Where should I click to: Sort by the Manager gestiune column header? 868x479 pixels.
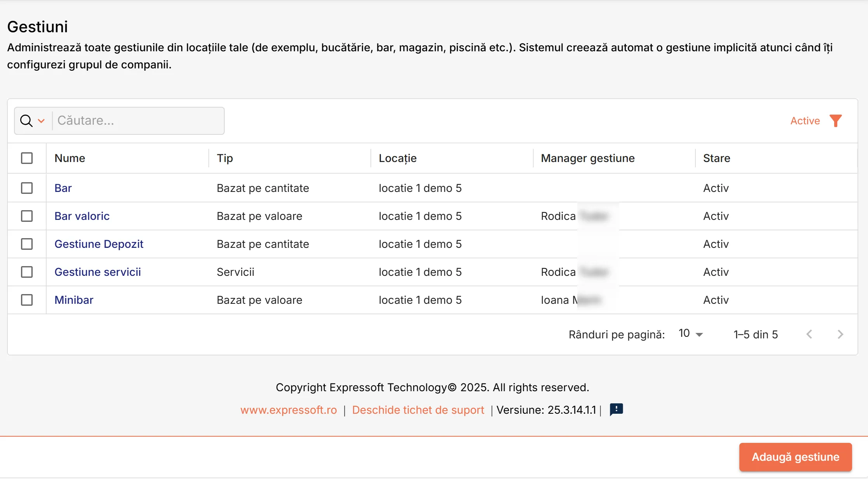pos(588,158)
